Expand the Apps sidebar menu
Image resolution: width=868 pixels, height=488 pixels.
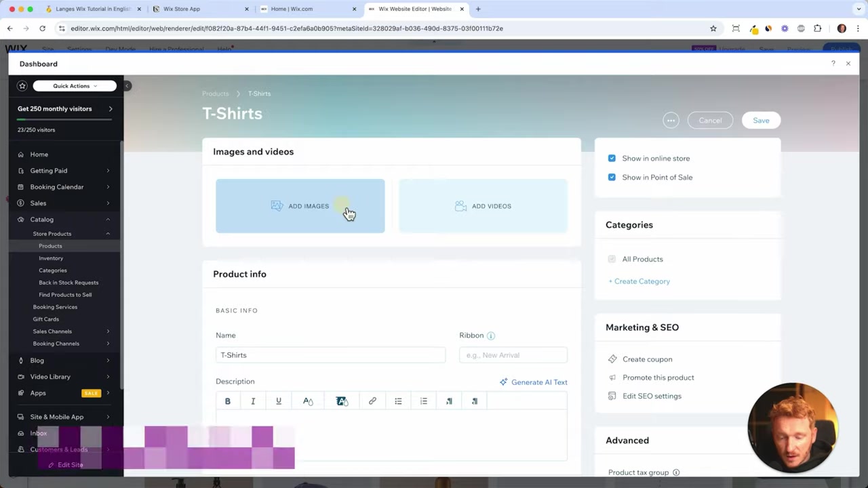tap(108, 393)
